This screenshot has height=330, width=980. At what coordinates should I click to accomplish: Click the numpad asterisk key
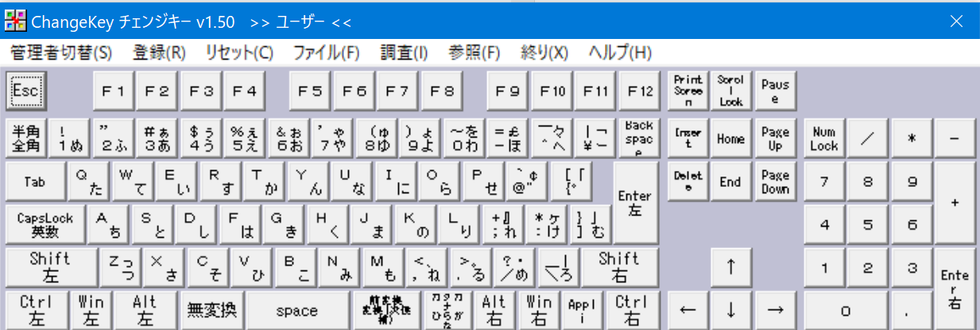[x=912, y=138]
